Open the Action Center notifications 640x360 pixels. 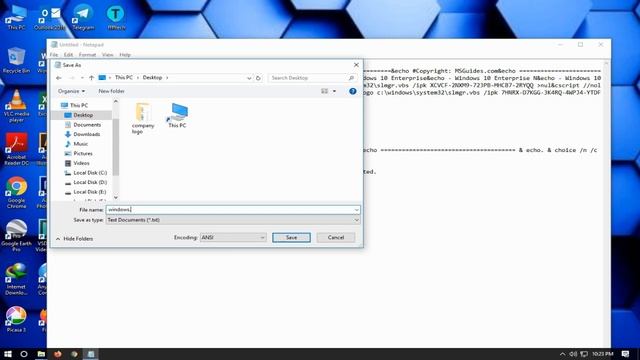[x=625, y=354]
